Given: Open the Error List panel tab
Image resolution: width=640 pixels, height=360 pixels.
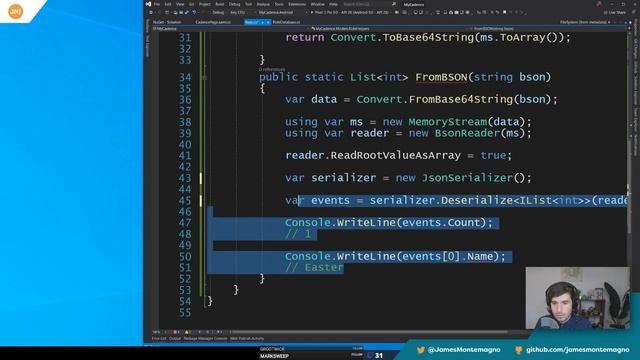Looking at the screenshot, I should 159,338.
